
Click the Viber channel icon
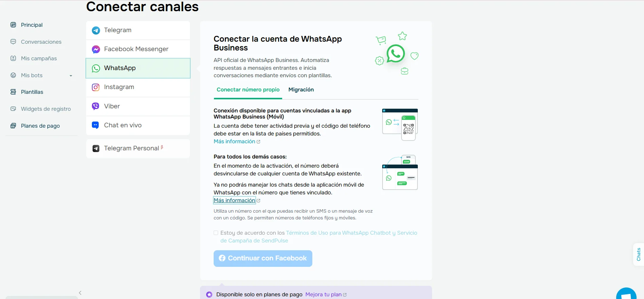pos(96,106)
